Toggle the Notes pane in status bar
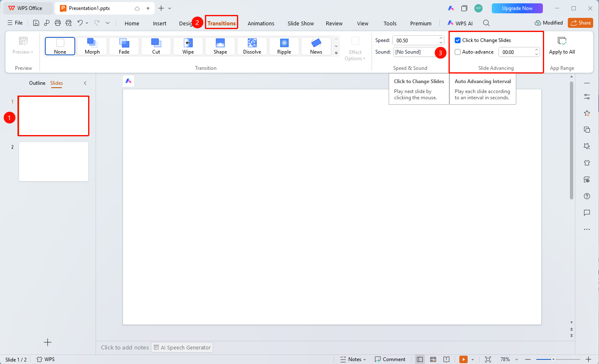 pos(353,359)
